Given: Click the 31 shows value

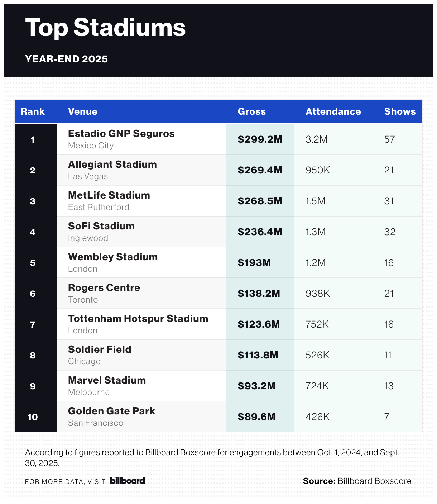Looking at the screenshot, I should (x=389, y=201).
